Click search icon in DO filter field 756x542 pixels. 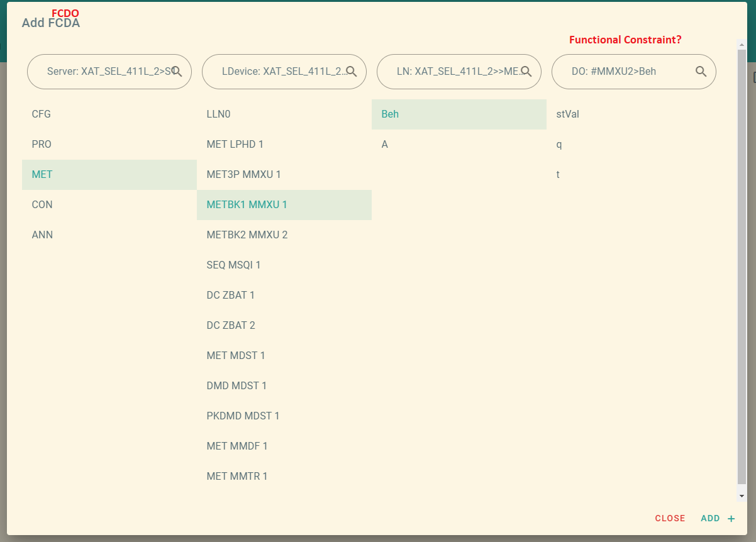click(x=701, y=71)
